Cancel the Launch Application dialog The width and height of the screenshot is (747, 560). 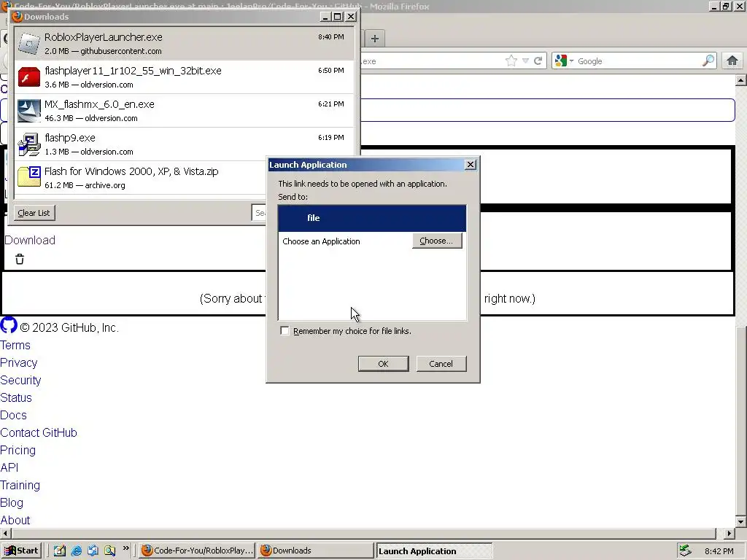(441, 364)
